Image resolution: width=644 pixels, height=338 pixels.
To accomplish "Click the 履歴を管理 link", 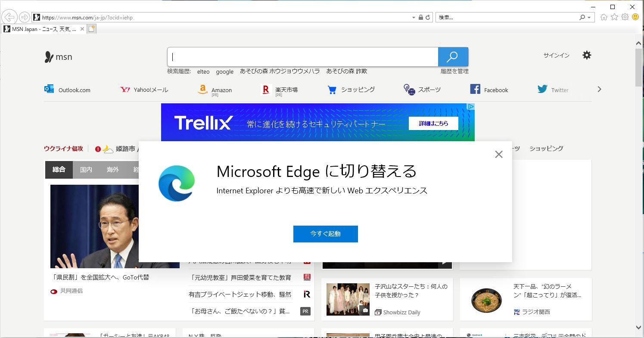I will coord(454,71).
